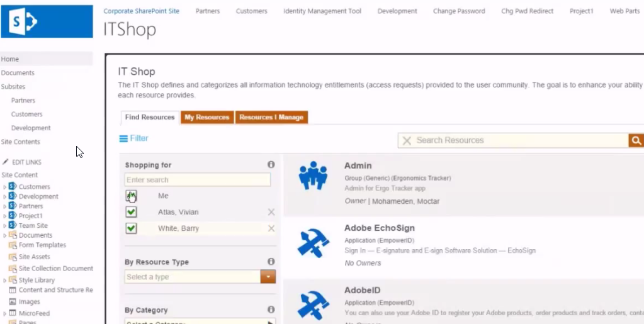Expand the Partners tree node
644x324 pixels.
[x=4, y=206]
